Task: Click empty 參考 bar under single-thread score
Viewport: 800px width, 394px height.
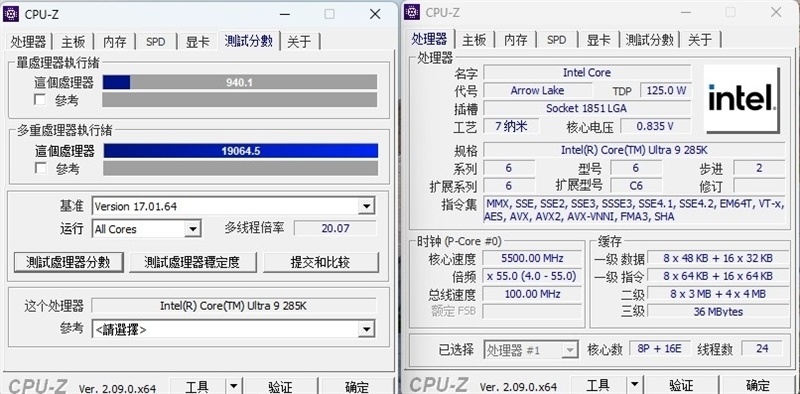Action: [x=240, y=100]
